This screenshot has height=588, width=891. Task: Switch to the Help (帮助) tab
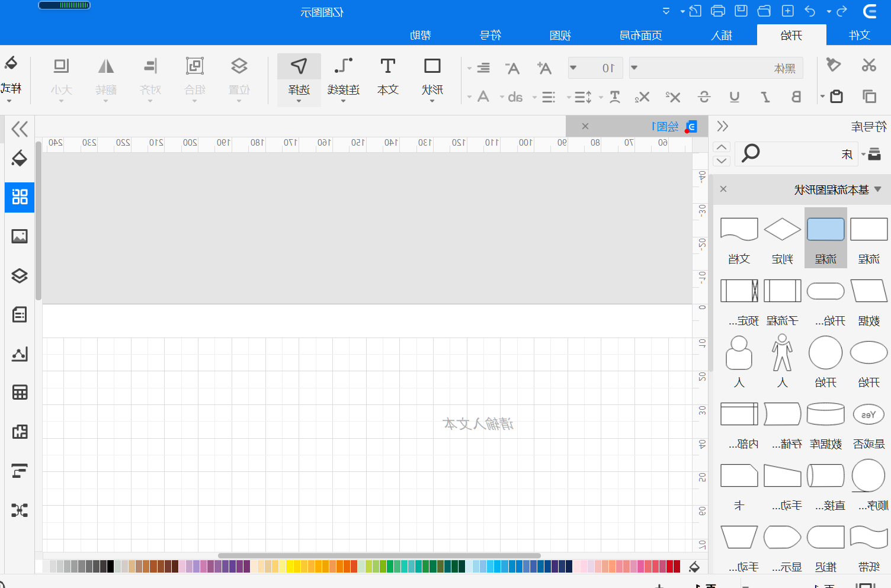[x=421, y=35]
